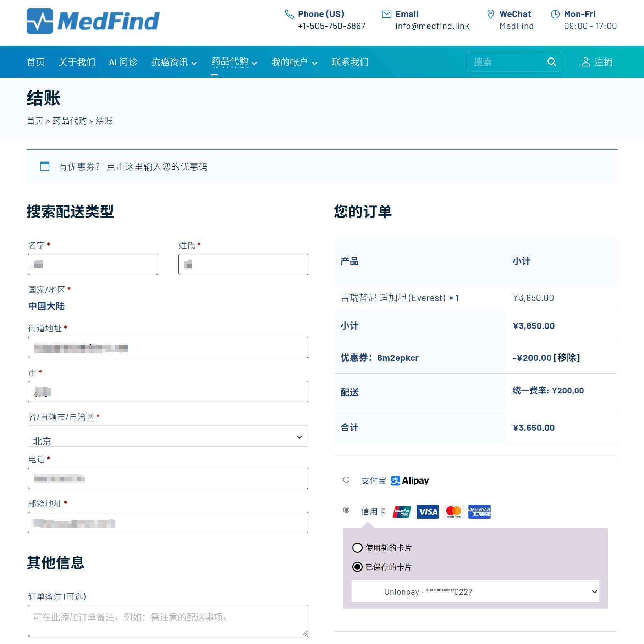Click the email envelope icon

[x=386, y=14]
